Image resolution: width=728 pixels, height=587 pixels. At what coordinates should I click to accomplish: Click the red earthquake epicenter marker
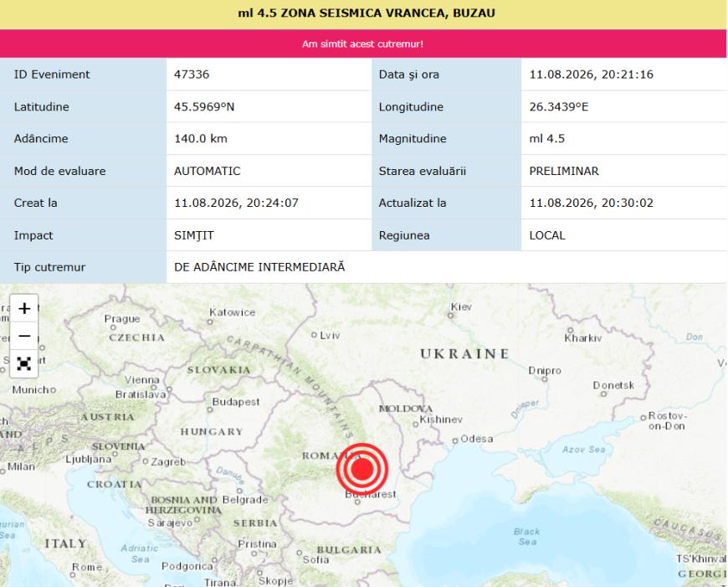tap(362, 470)
